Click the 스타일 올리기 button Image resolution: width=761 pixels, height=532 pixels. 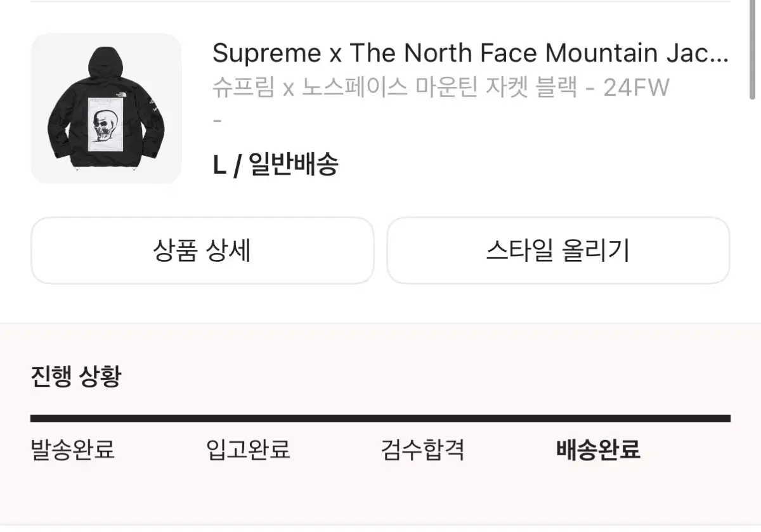click(x=558, y=250)
